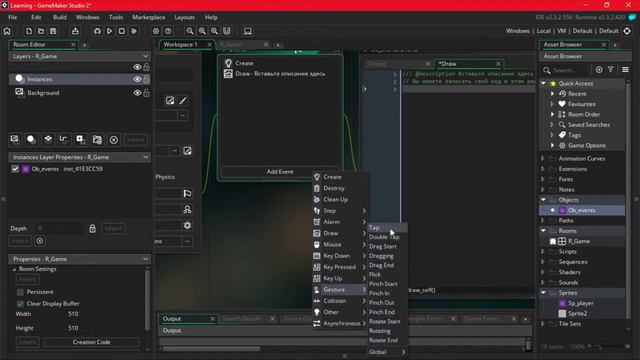Open the Collision event submenu
The image size is (640, 360).
click(x=340, y=301)
